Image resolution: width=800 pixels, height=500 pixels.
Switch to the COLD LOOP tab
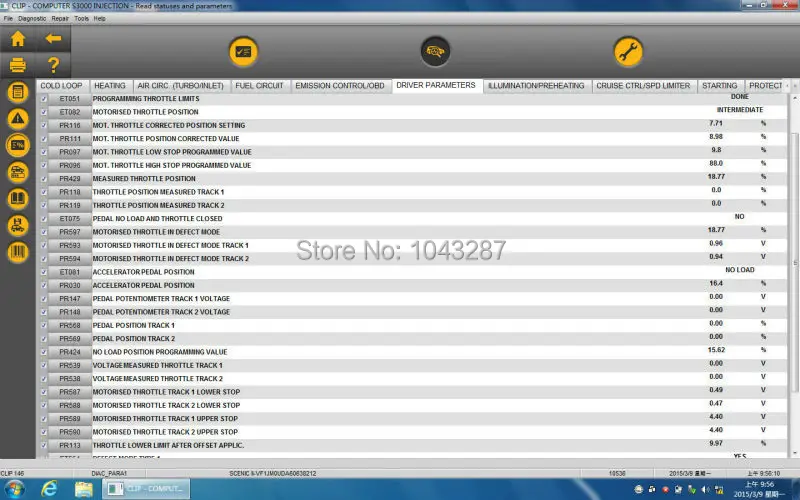point(61,86)
